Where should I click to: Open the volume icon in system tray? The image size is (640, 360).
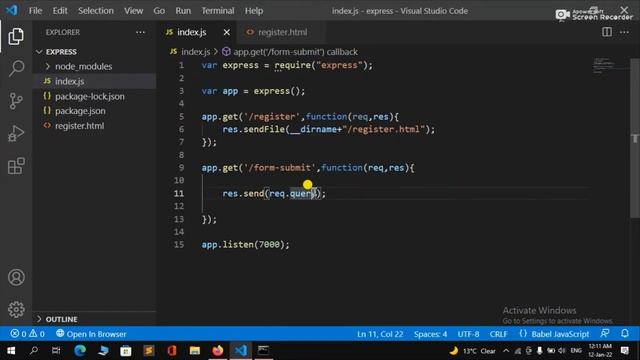(562, 351)
